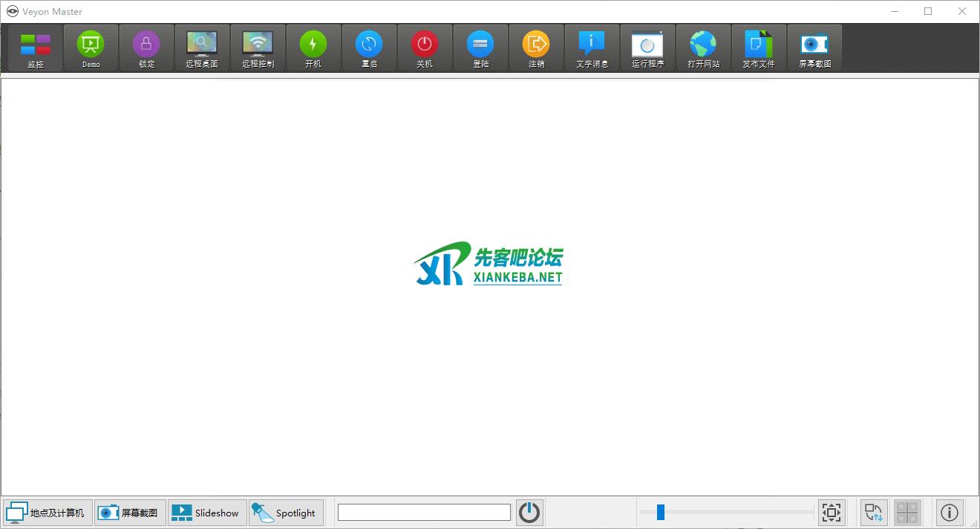Image resolution: width=980 pixels, height=529 pixels.
Task: Open the 登陆 user login tool
Action: pyautogui.click(x=480, y=48)
